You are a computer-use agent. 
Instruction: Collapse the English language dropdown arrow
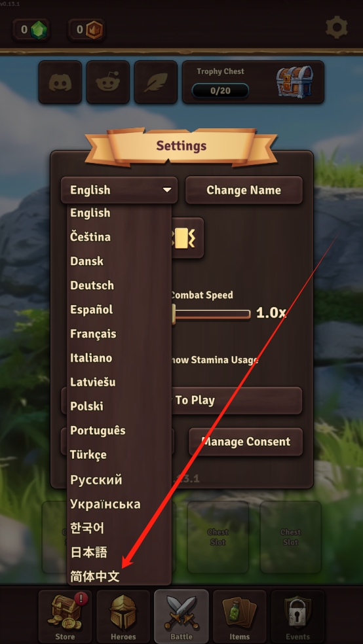click(x=167, y=190)
